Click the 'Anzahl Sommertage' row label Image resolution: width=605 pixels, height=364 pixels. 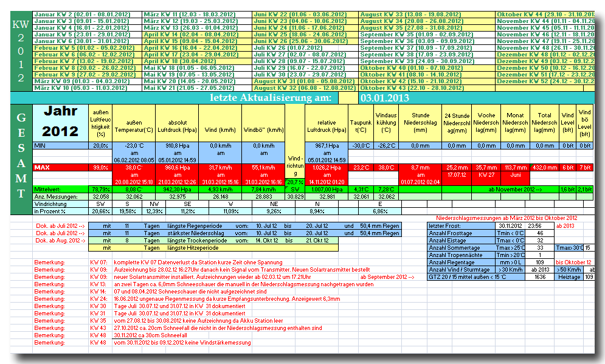click(461, 248)
